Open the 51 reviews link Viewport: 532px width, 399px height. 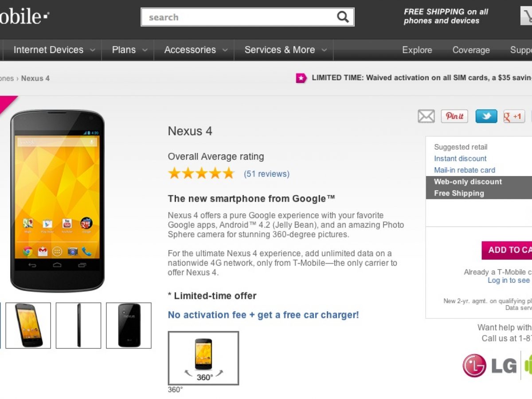pos(266,174)
